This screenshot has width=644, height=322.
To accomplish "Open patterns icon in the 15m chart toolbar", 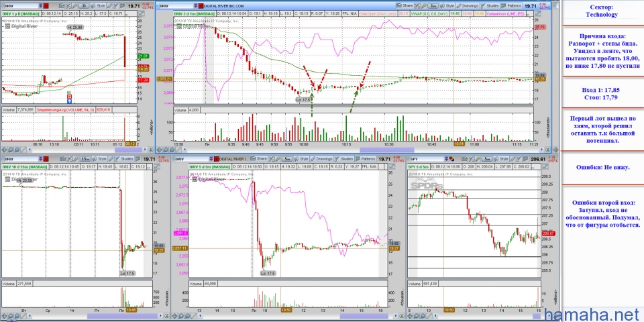I will click(x=138, y=159).
